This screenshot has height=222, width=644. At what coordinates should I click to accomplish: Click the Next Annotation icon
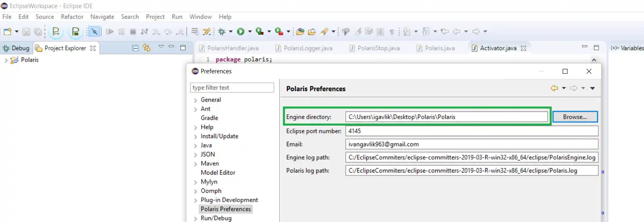point(407,32)
